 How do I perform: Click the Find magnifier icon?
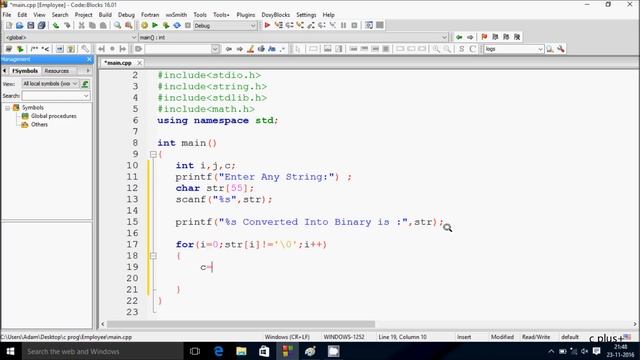118,25
